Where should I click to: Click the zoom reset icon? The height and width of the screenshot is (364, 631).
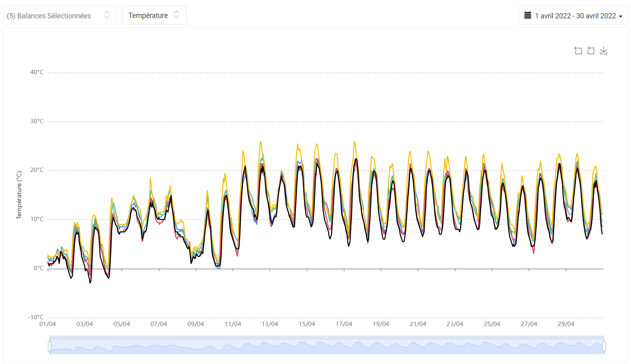[x=591, y=51]
